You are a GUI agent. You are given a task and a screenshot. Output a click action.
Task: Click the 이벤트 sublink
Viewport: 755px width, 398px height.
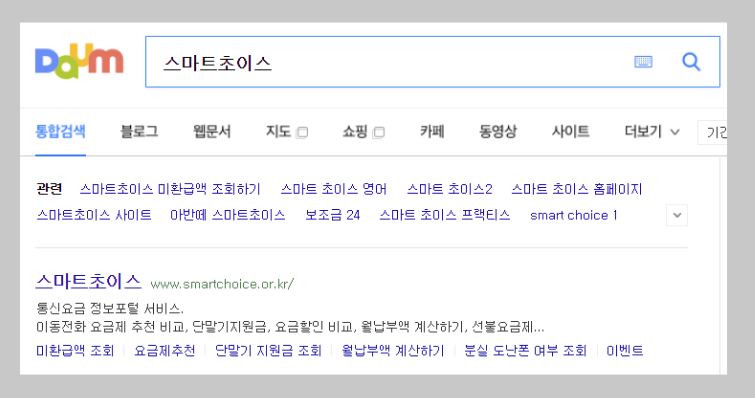[625, 350]
